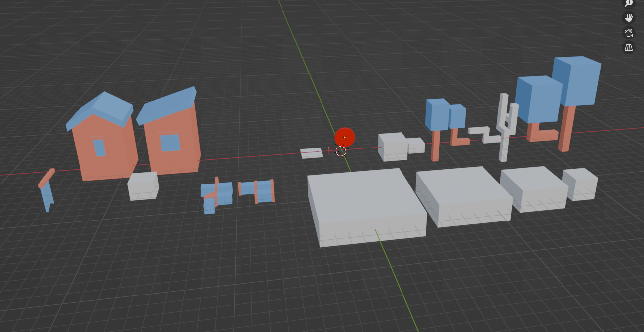Click the hand pan view icon
This screenshot has height=332, width=644.
[628, 18]
